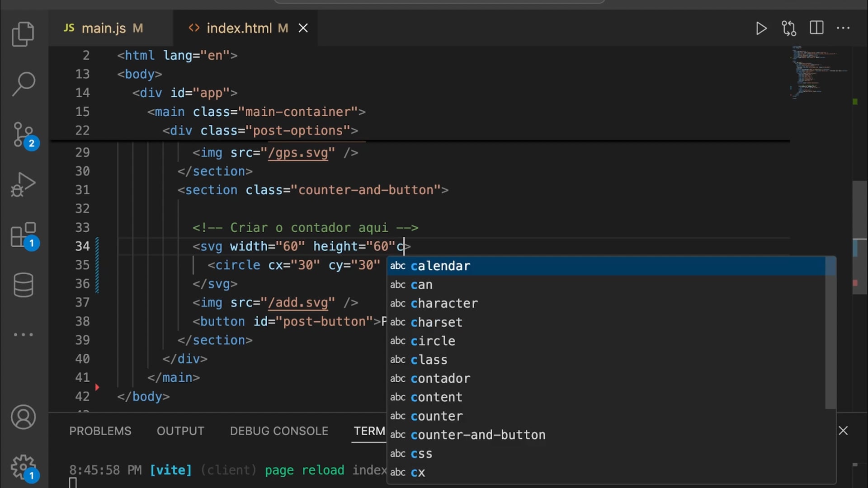
Task: Open the Search view icon
Action: tap(23, 84)
